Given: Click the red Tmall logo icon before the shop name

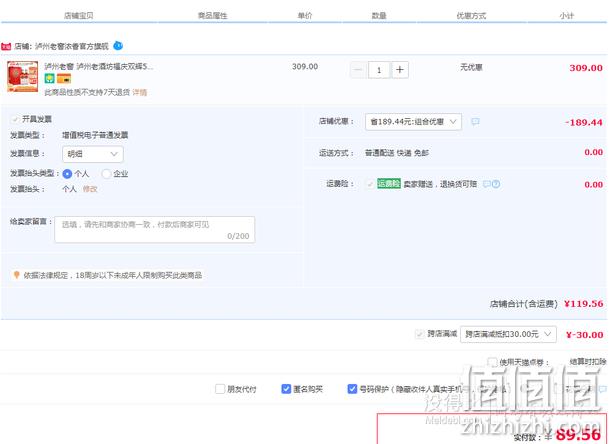Looking at the screenshot, I should 6,47.
